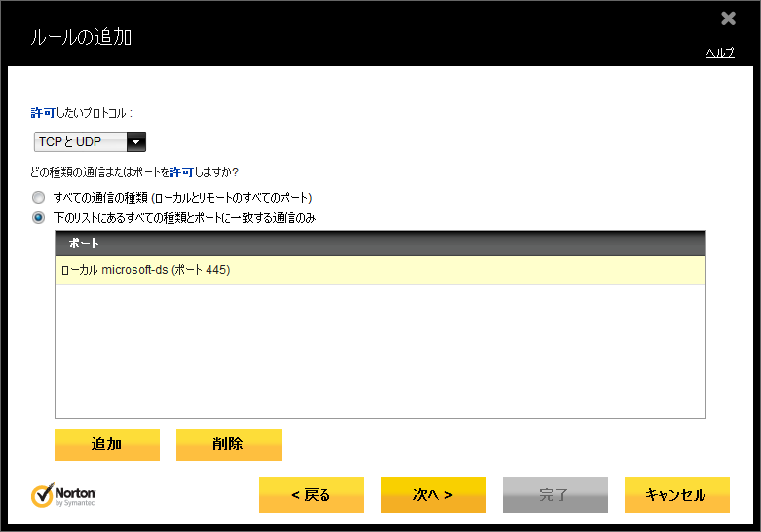Click the empty area of port list
Screen dimensions: 761x532
(x=380, y=351)
